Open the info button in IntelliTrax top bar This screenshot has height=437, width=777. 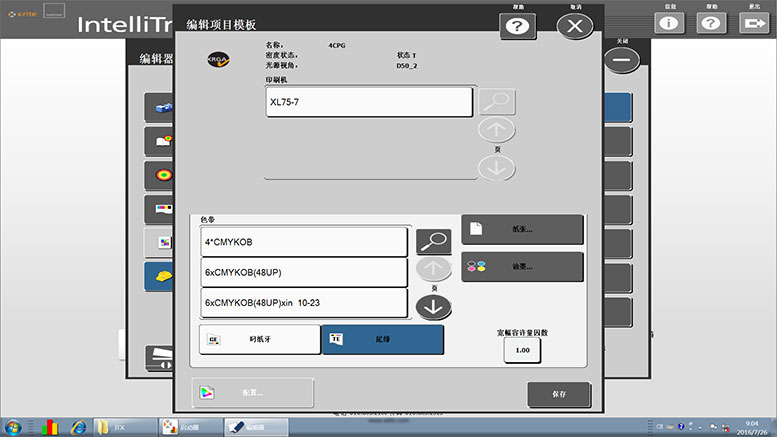669,23
